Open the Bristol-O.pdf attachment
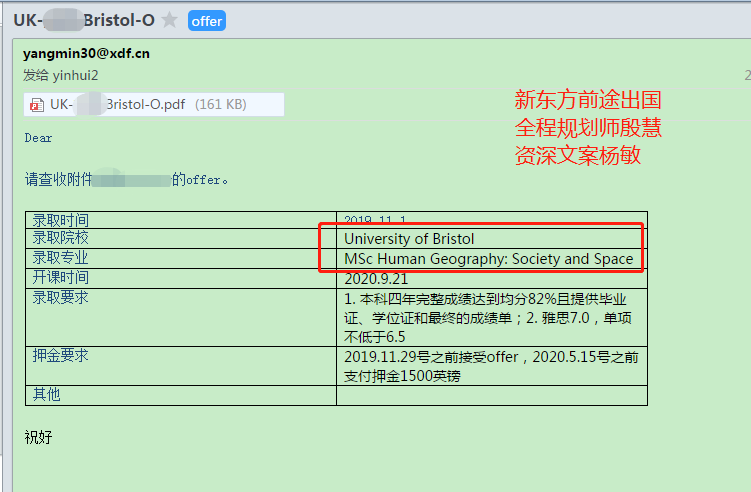751x492 pixels. pos(154,104)
